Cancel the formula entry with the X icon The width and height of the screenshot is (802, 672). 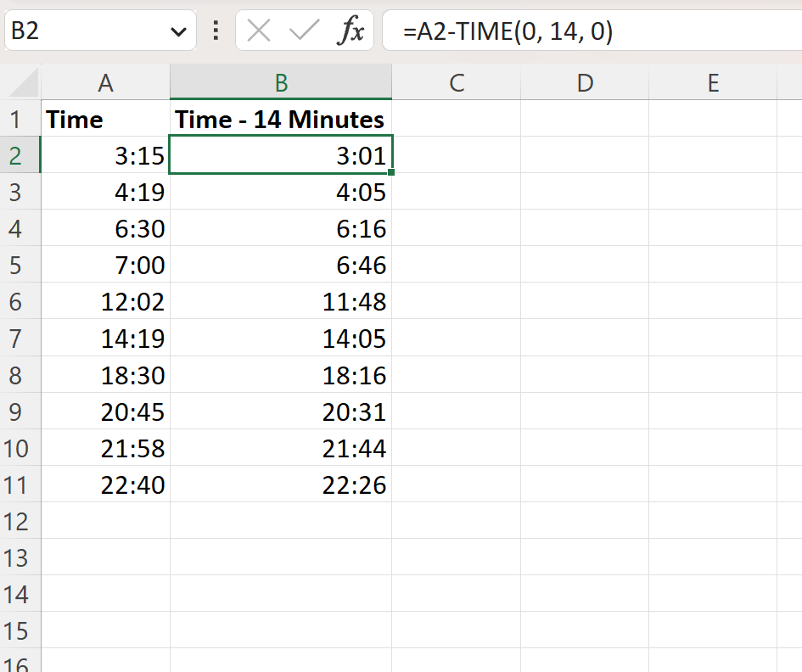click(x=259, y=31)
